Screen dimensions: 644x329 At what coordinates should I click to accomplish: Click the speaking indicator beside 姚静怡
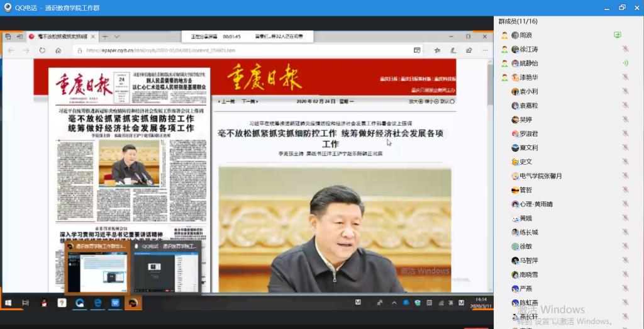point(625,64)
